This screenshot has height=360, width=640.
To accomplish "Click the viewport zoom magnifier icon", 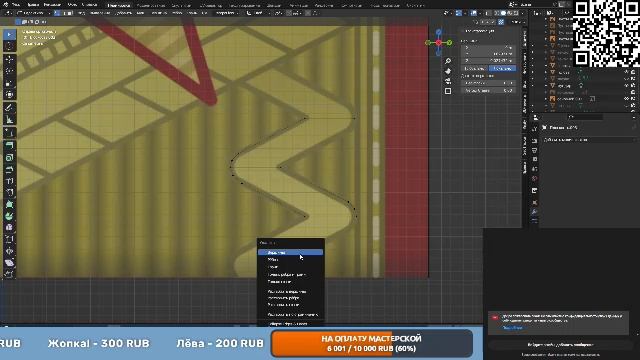I will coord(448,61).
